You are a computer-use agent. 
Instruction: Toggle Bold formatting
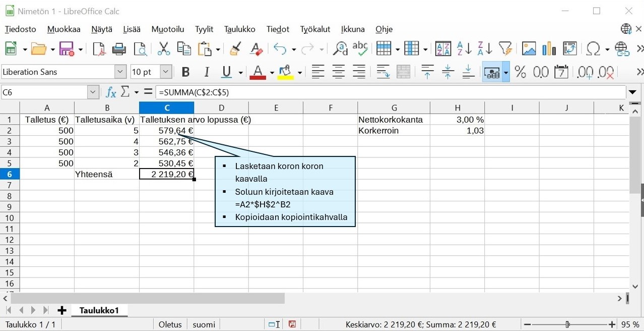click(185, 72)
